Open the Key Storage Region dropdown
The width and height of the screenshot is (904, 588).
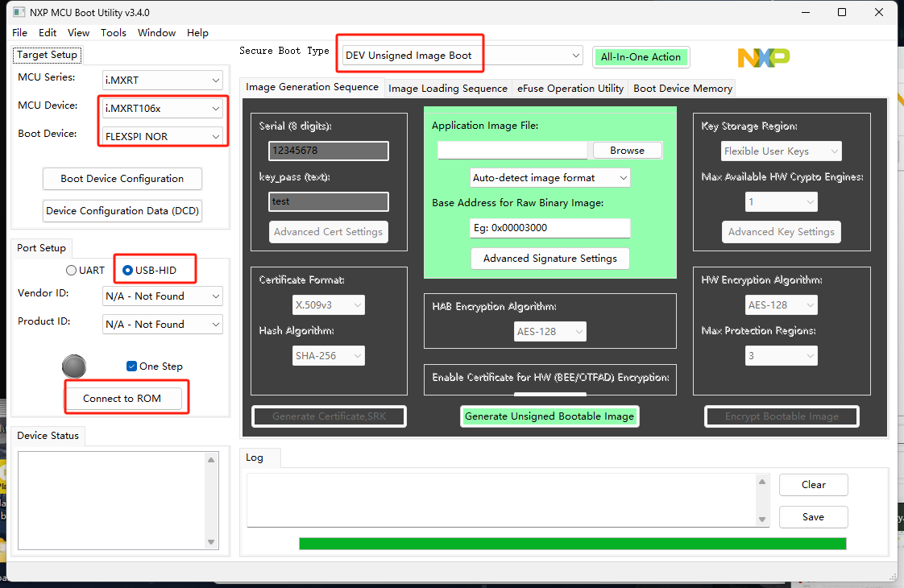[782, 151]
